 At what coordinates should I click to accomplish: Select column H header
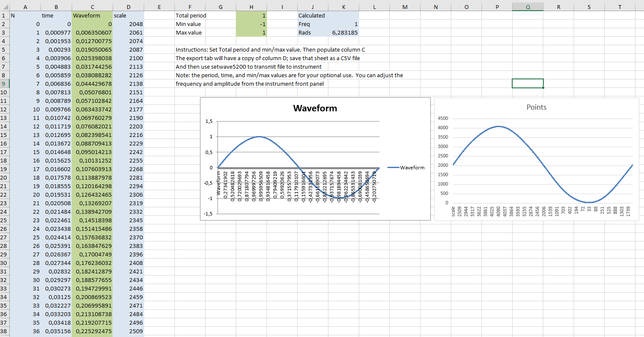point(251,6)
